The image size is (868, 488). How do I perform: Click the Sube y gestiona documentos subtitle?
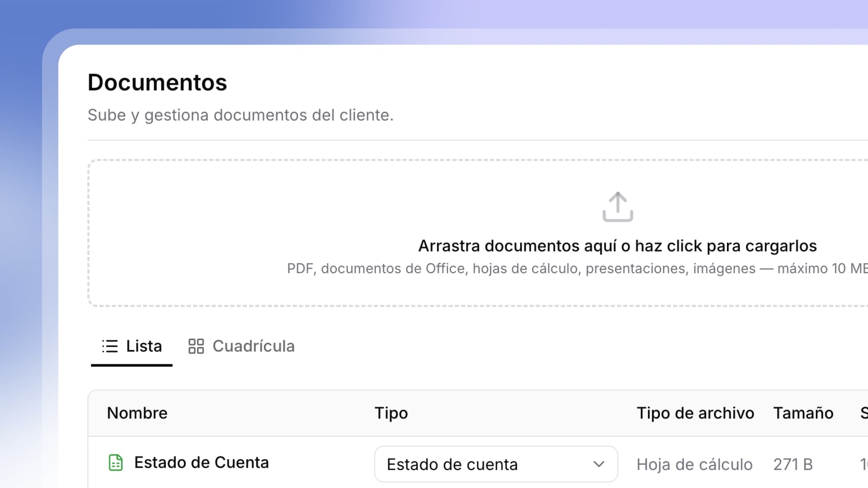pos(241,115)
